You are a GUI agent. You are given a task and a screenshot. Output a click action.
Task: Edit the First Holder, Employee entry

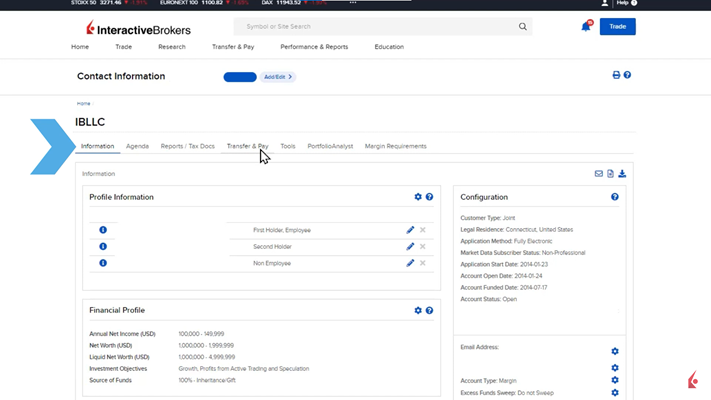click(x=410, y=230)
